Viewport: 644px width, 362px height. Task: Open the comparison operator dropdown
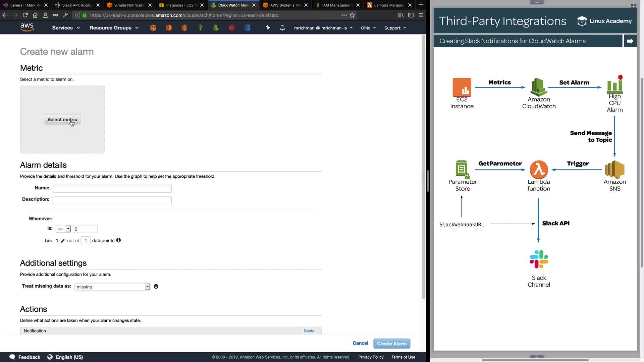point(63,229)
